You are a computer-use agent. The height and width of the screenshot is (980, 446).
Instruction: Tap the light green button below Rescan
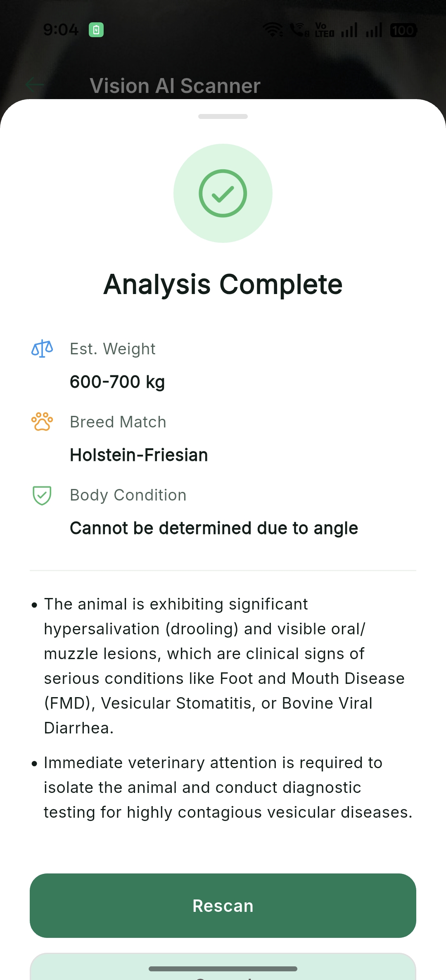(x=223, y=967)
